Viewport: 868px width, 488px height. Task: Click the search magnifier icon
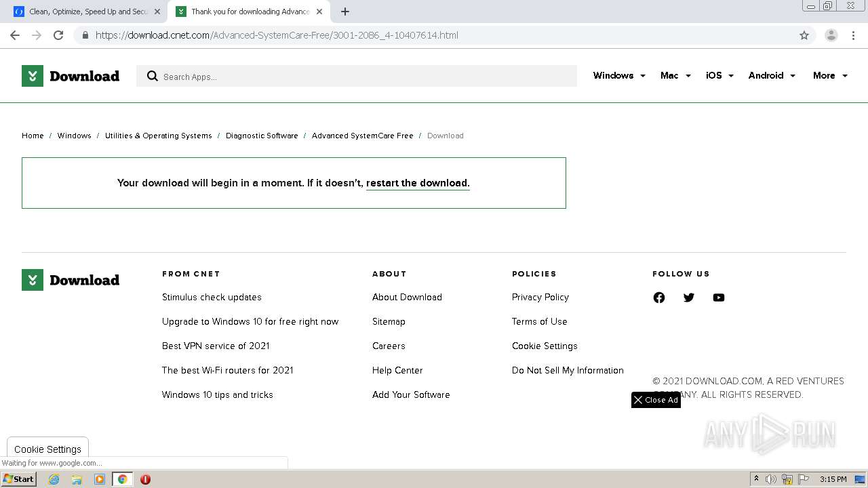click(x=153, y=76)
